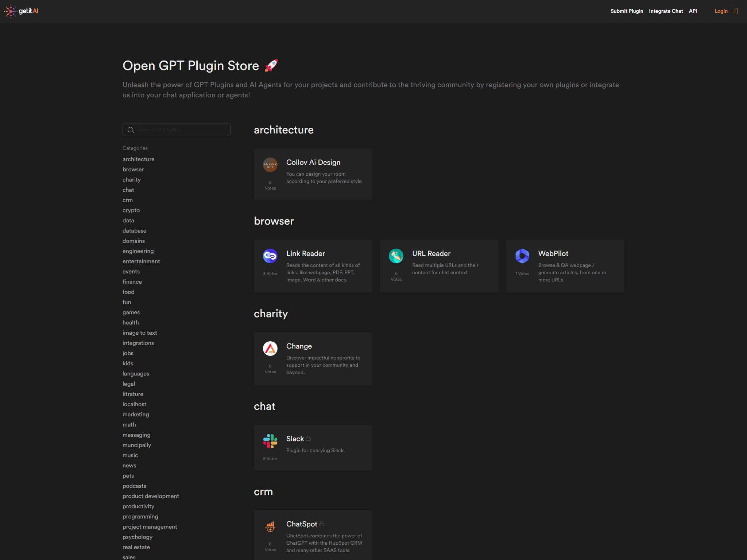Select the legal category
This screenshot has height=560, width=747.
click(x=129, y=384)
